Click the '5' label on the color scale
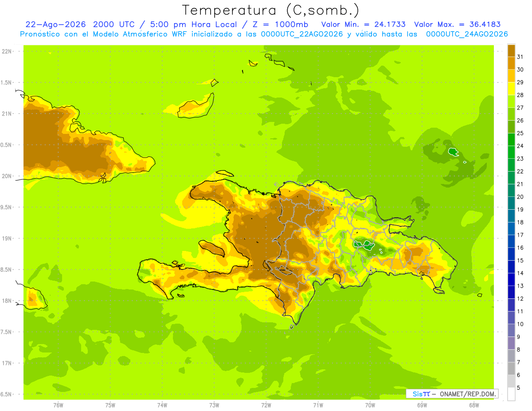Image resolution: width=532 pixels, height=411 pixels. [519, 388]
